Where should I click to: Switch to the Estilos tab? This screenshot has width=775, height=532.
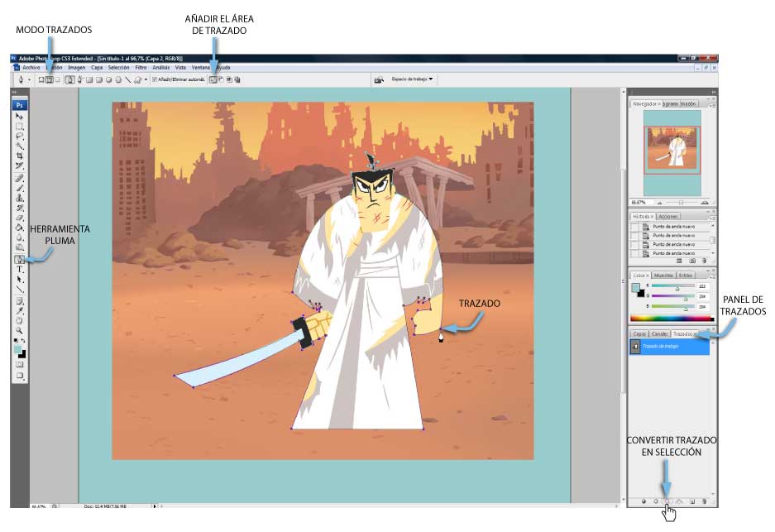[685, 275]
